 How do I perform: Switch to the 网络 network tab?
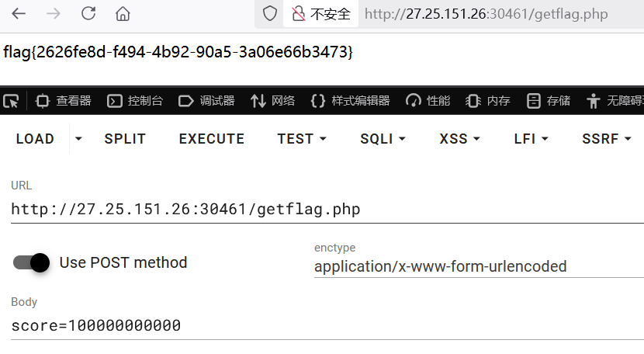272,100
